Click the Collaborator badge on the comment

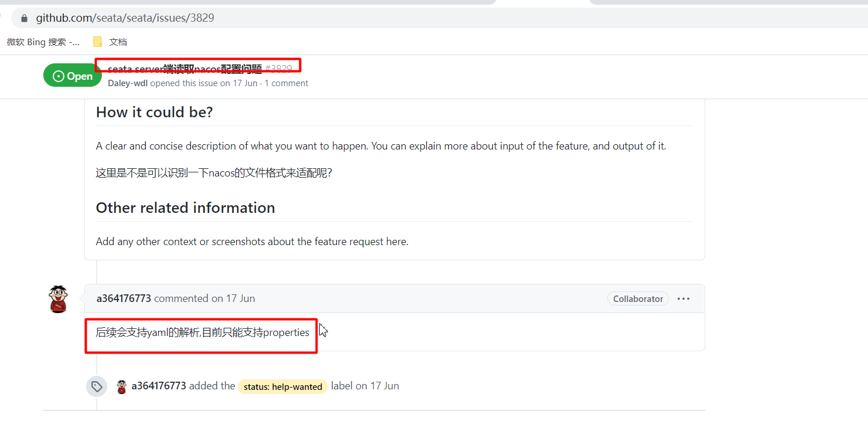(638, 298)
